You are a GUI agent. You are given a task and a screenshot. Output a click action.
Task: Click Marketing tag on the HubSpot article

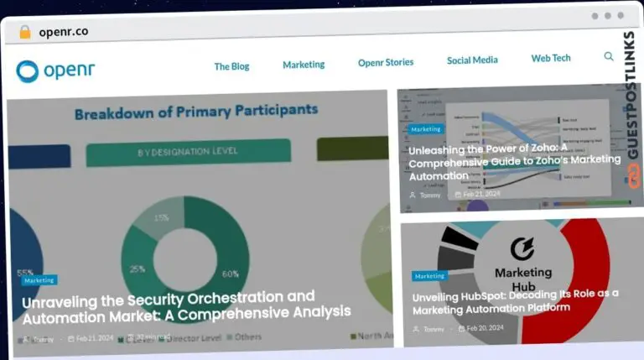coord(429,276)
